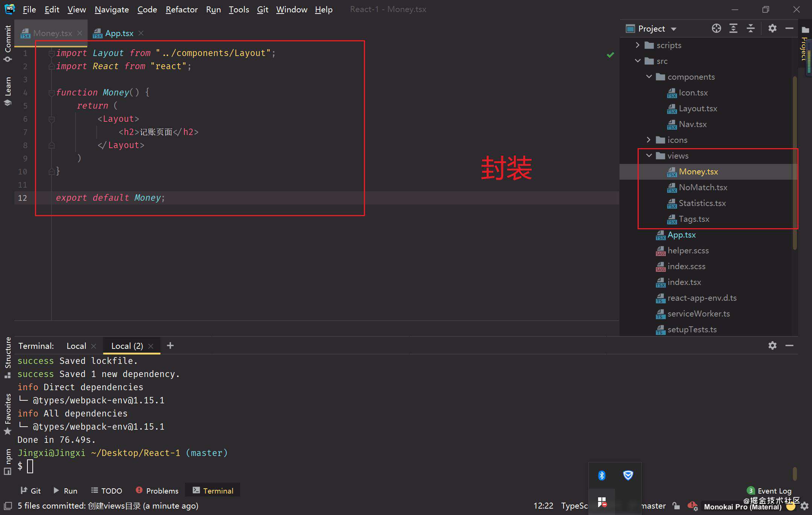The height and width of the screenshot is (515, 812).
Task: Open the Monokai Pro (Material) theme switcher
Action: coord(742,506)
